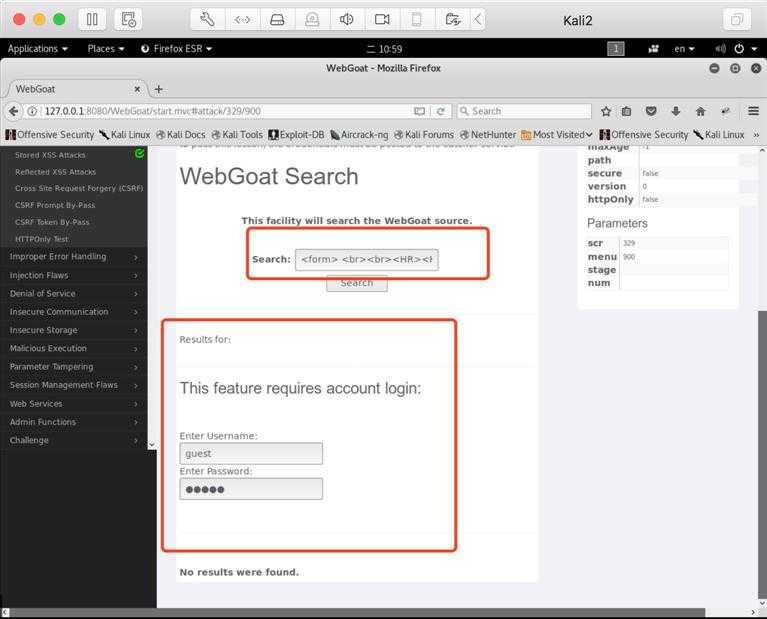
Task: Open the en language dropdown
Action: [684, 48]
